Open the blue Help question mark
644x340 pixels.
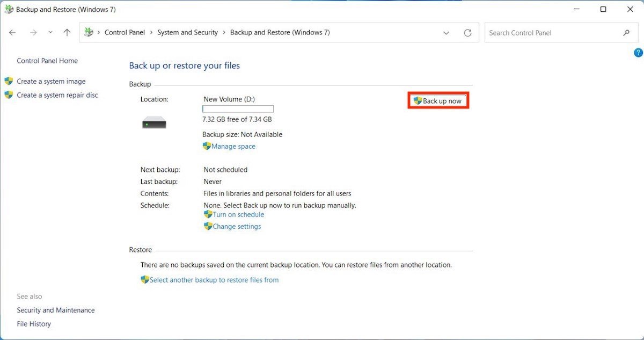(x=638, y=53)
